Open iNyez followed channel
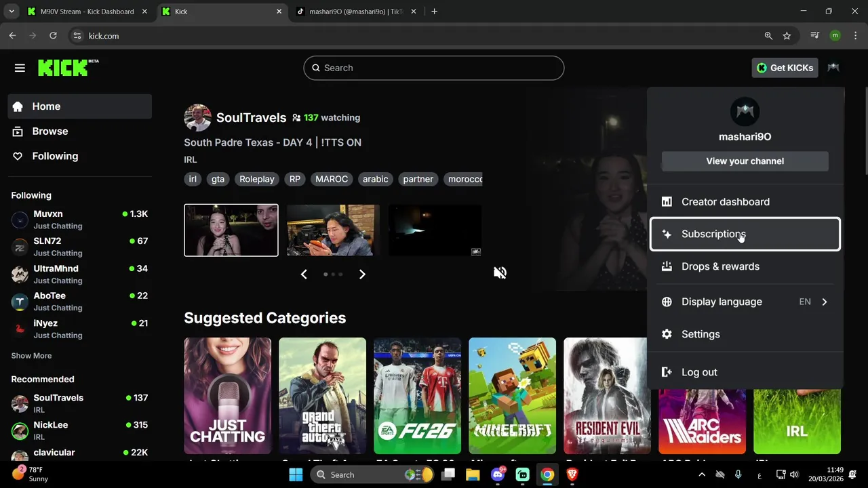 (x=80, y=329)
